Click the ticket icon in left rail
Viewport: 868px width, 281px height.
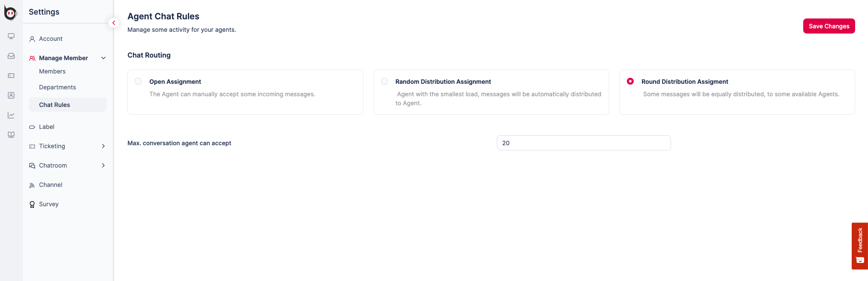[11, 76]
